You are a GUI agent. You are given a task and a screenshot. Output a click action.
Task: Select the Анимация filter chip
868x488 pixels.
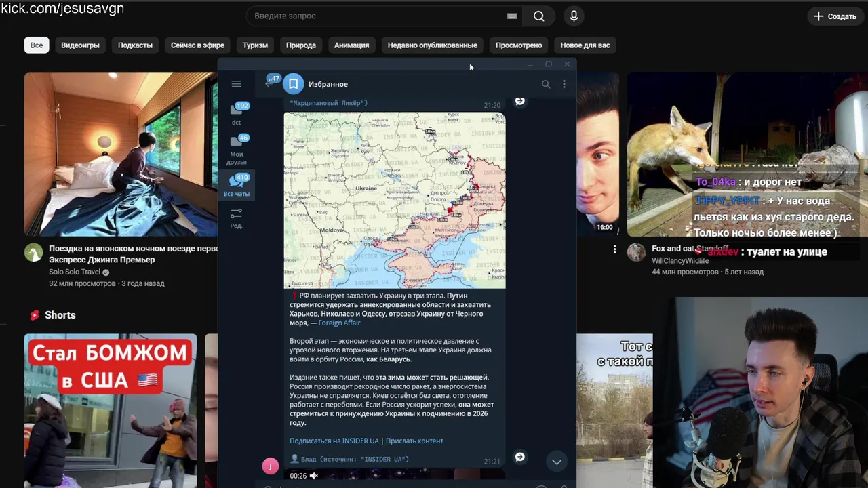pos(351,45)
